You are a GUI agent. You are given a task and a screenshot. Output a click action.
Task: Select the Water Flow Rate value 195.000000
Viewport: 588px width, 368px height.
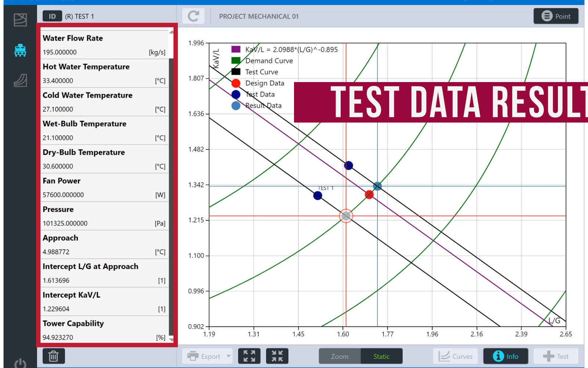[x=60, y=52]
